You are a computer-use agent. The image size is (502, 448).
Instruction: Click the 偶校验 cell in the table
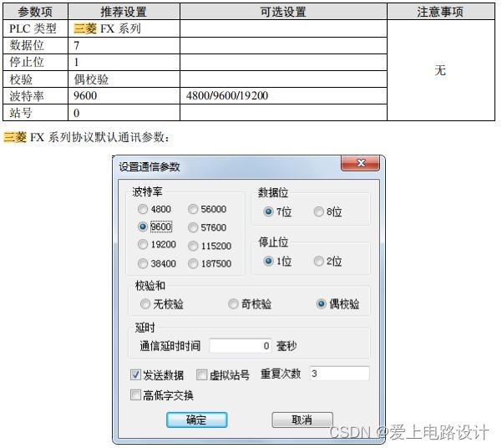[124, 79]
